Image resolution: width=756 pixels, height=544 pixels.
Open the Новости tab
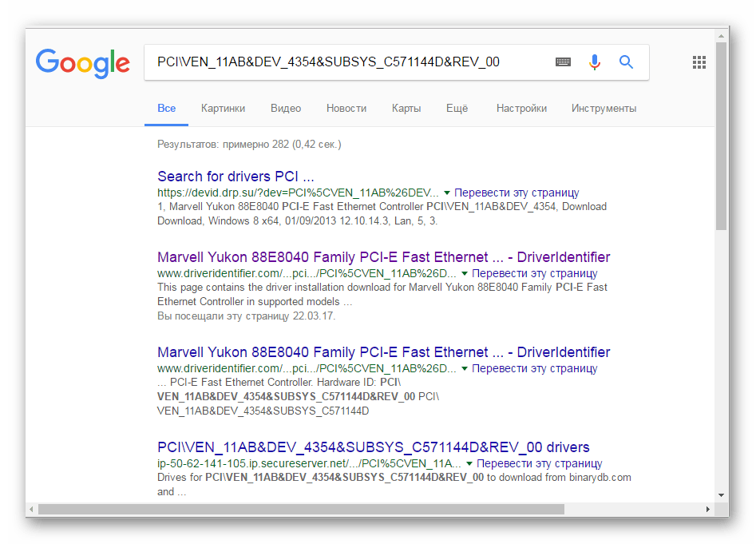click(x=346, y=108)
